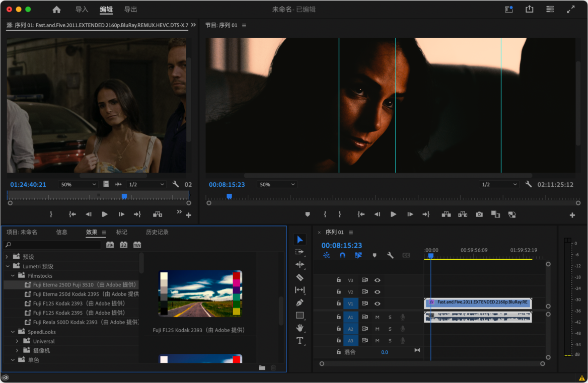This screenshot has width=588, height=383.
Task: Open Program monitor 1/2 resolution dropdown
Action: (499, 184)
